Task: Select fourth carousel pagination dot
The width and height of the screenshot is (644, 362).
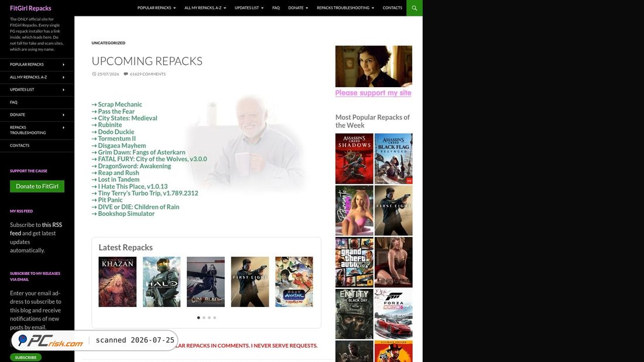Action: coord(214,318)
